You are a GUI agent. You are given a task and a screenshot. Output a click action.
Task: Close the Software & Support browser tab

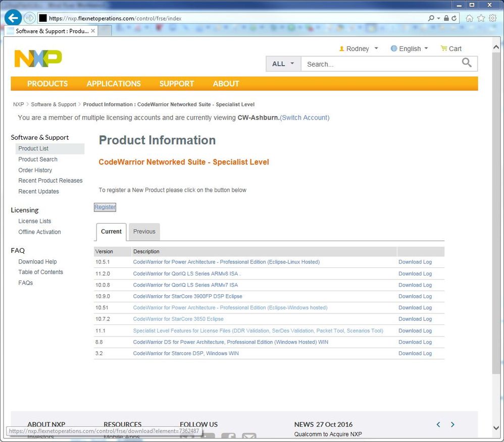pyautogui.click(x=93, y=31)
